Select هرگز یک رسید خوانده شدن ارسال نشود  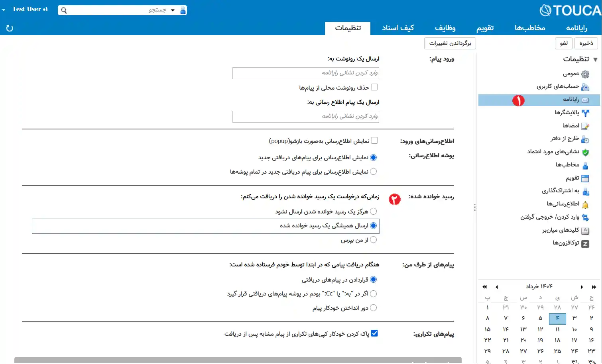[x=374, y=211]
